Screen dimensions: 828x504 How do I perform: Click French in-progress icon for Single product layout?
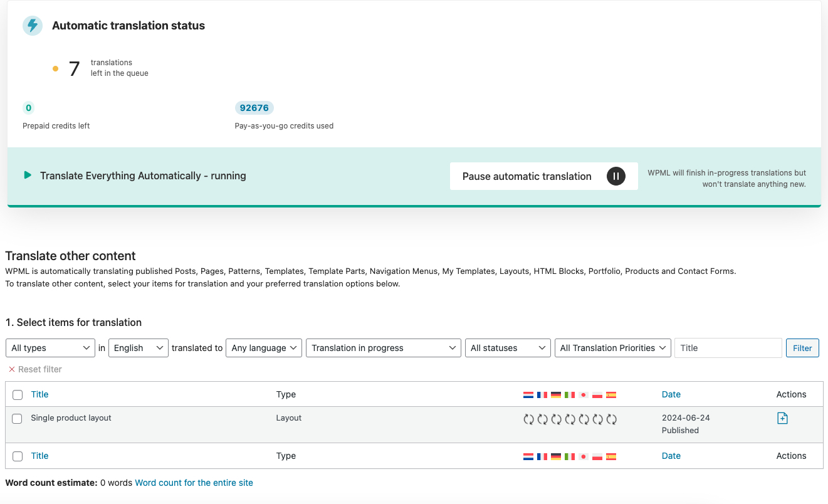tap(543, 419)
